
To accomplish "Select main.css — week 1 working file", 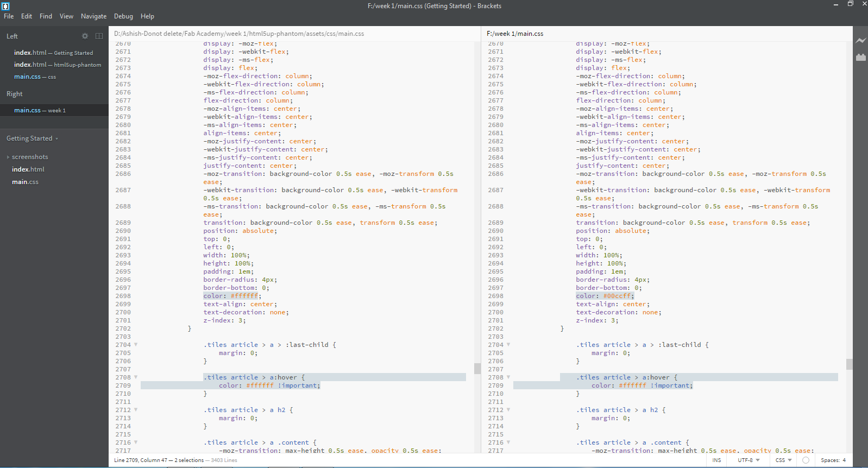I will click(54, 110).
